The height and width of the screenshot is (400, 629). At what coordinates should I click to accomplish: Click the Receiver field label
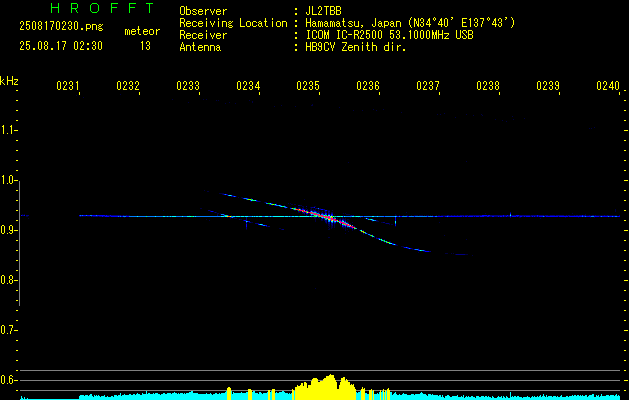203,35
